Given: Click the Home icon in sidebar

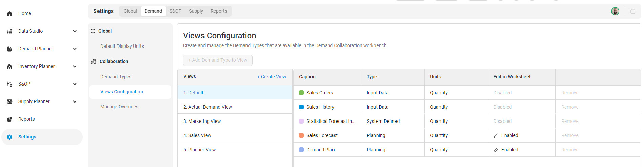Looking at the screenshot, I should (x=9, y=14).
